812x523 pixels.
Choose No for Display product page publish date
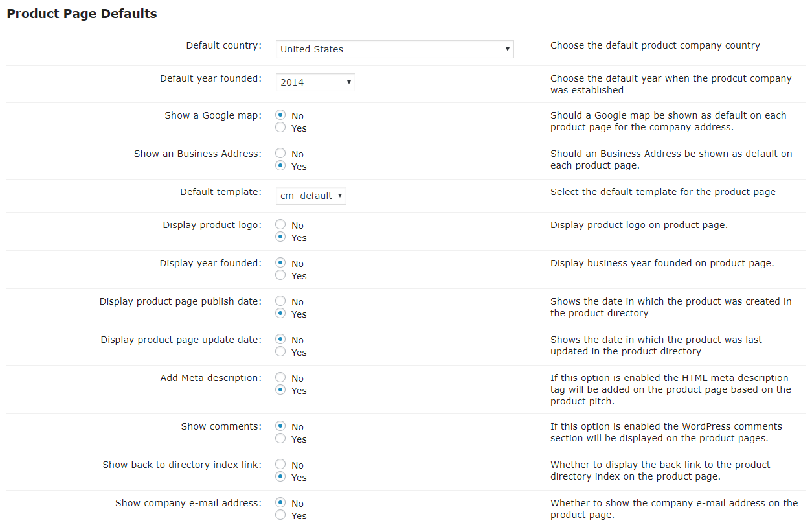coord(280,301)
